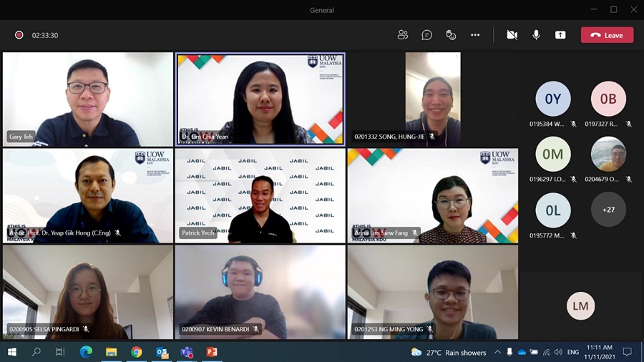
Task: Open the participants list
Action: (403, 35)
